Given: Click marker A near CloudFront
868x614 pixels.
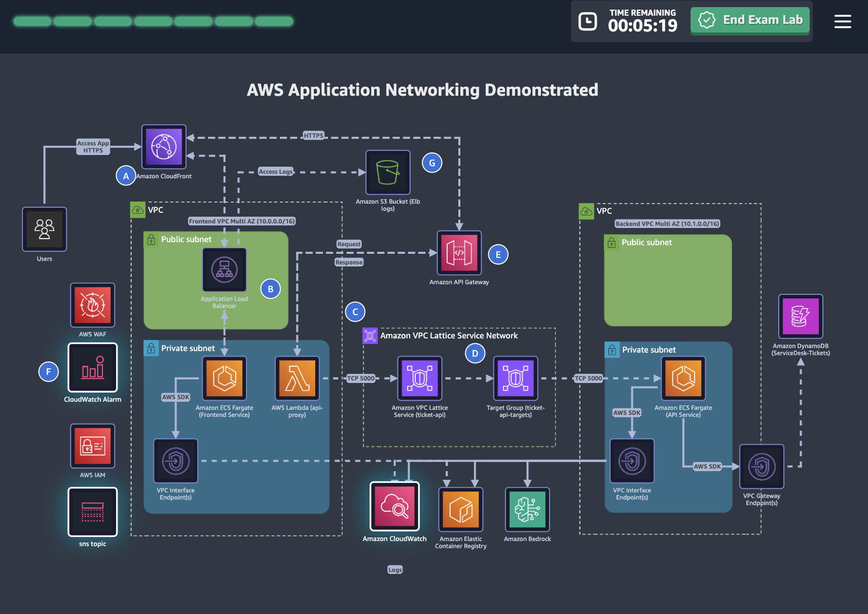Looking at the screenshot, I should click(x=126, y=176).
